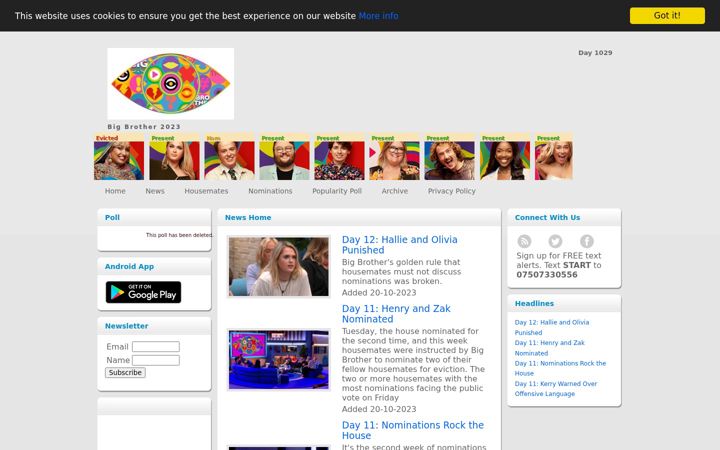Click the Newsletter Email input field
Screen dimensions: 720x450
(156, 347)
